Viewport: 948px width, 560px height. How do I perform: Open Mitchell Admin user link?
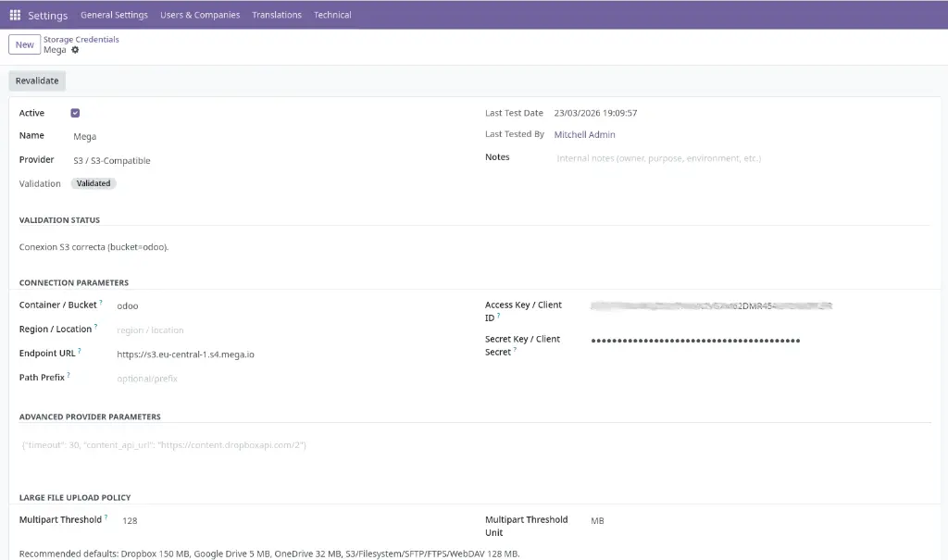(584, 135)
